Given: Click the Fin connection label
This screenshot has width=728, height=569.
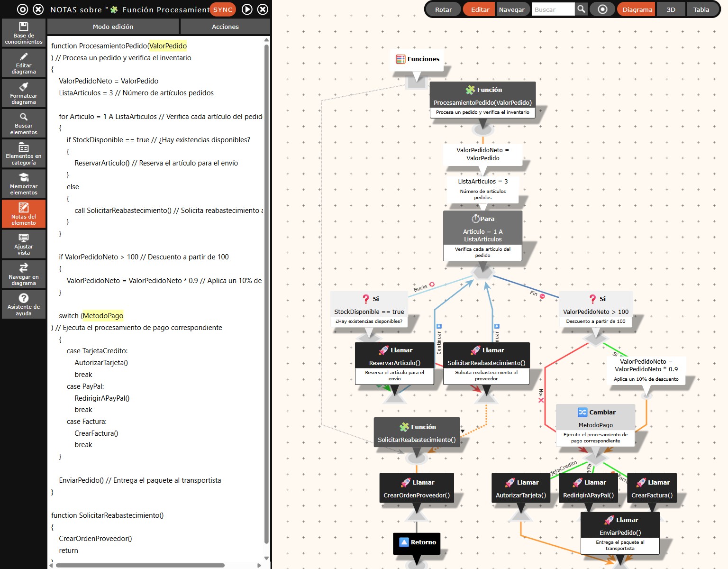Looking at the screenshot, I should (x=534, y=294).
